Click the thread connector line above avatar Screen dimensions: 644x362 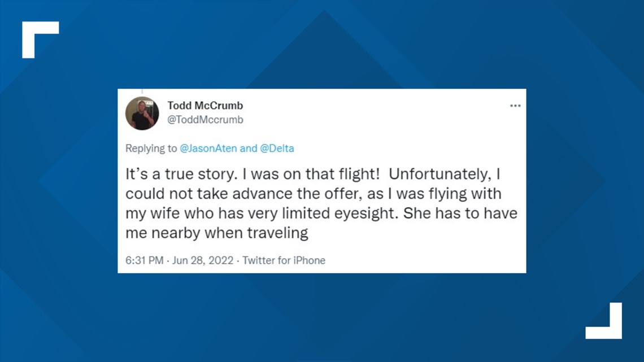[x=142, y=91]
